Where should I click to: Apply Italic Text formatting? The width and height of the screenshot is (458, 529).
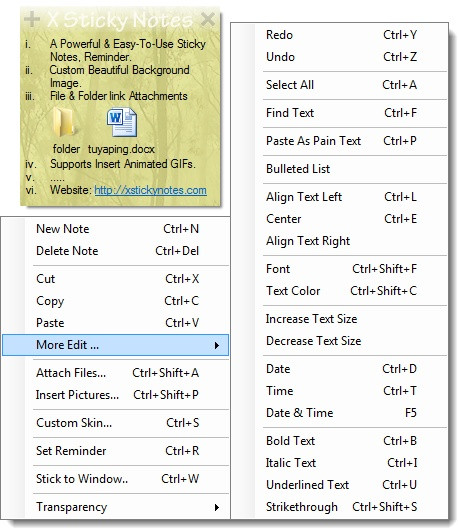(339, 463)
